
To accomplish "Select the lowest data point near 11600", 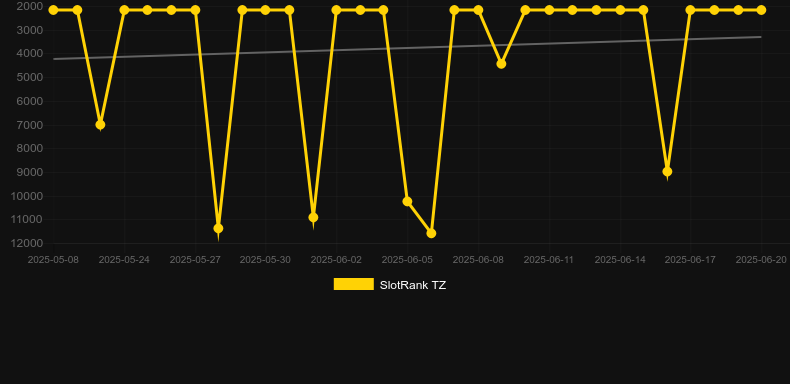I will [431, 233].
